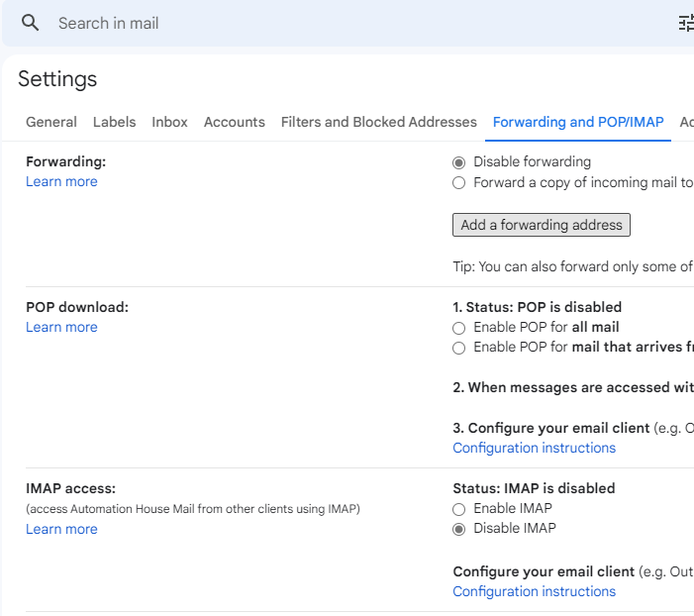Open Learn more under POP download
Screen dimensions: 694x616
point(61,328)
